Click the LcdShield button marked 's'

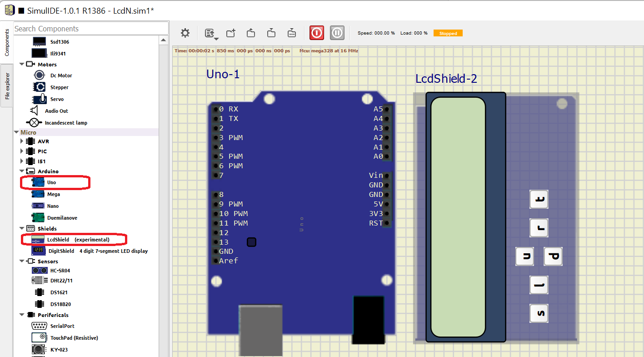click(539, 313)
